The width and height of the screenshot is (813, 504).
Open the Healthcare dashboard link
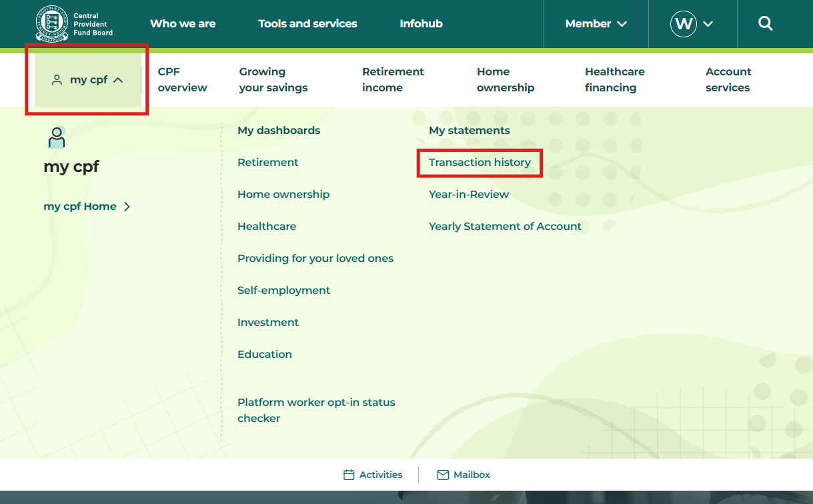pos(267,227)
